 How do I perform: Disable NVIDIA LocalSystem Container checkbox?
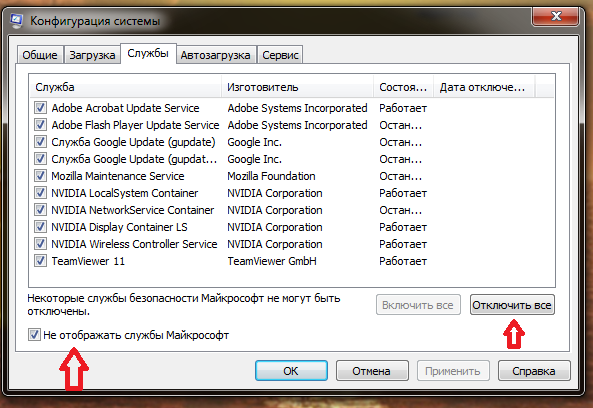pos(40,193)
